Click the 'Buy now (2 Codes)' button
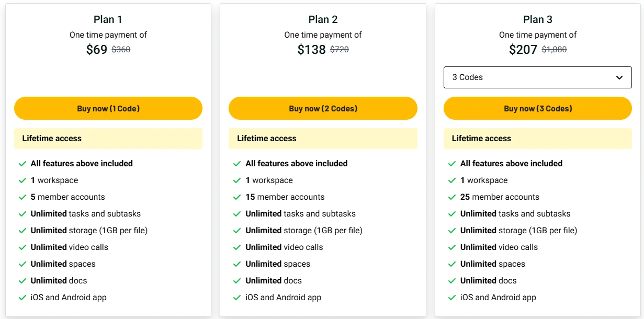Viewport: 644px width, 319px height. point(323,108)
